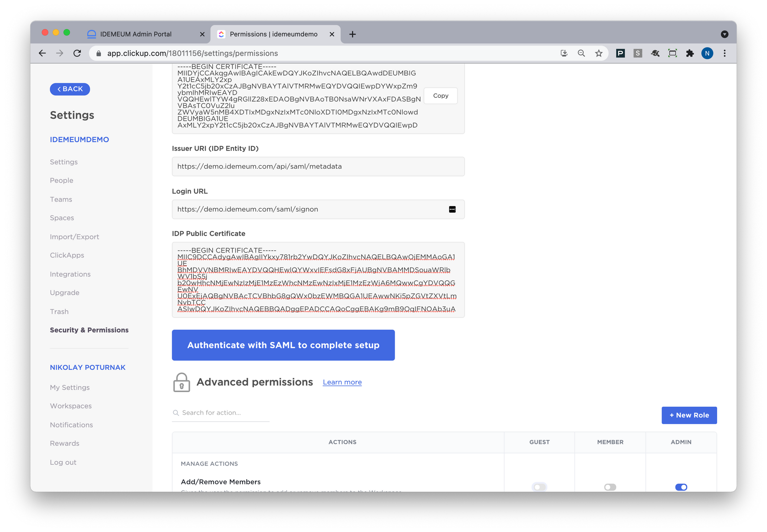The image size is (767, 532).
Task: Click Authenticate with SAML to complete setup
Action: (283, 345)
